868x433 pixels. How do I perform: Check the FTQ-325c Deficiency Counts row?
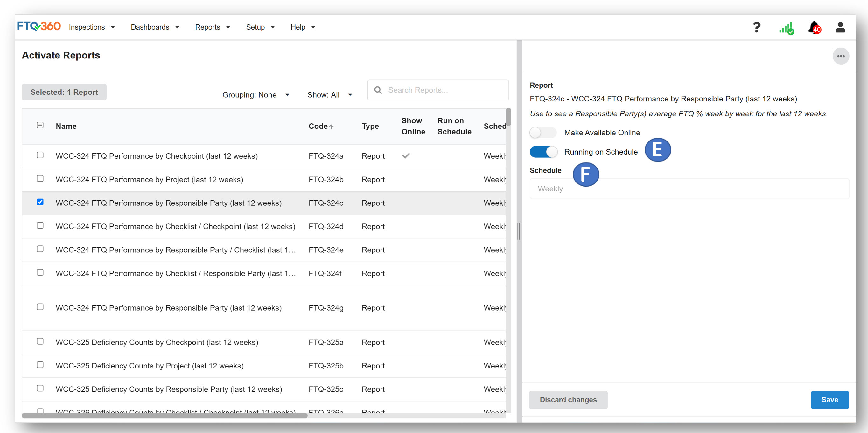[x=40, y=388]
